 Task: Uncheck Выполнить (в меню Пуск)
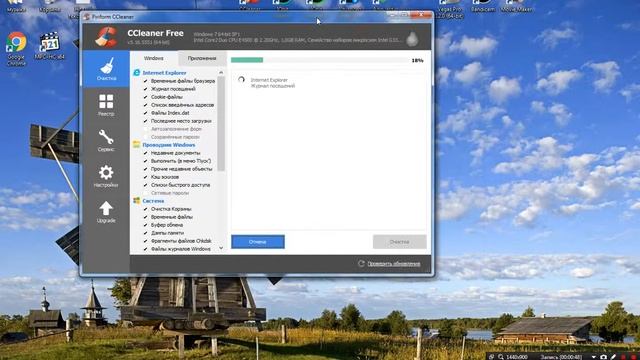click(146, 161)
